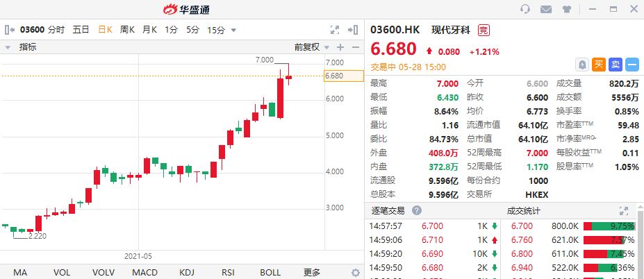
Task: Open help icon next to 逐笔交易
Action: pyautogui.click(x=417, y=211)
